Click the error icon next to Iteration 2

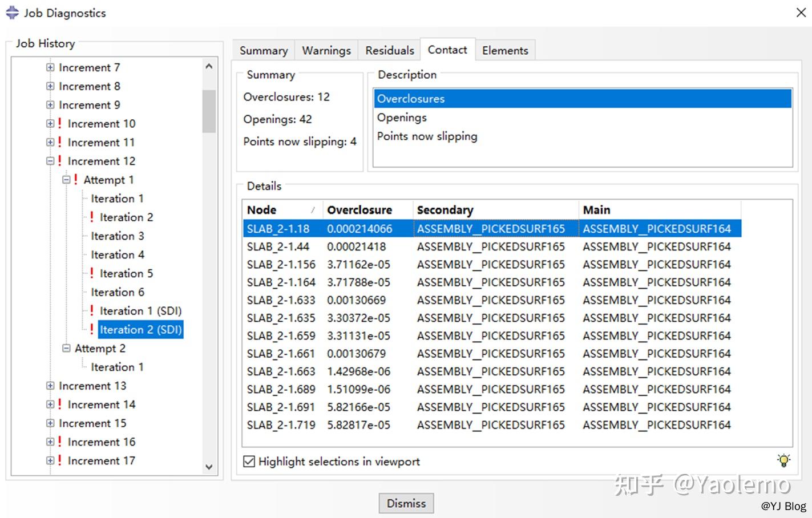pyautogui.click(x=91, y=217)
